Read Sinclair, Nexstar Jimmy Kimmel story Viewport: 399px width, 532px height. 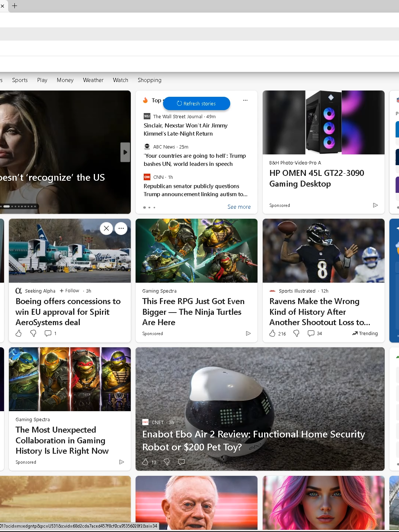[x=185, y=130]
